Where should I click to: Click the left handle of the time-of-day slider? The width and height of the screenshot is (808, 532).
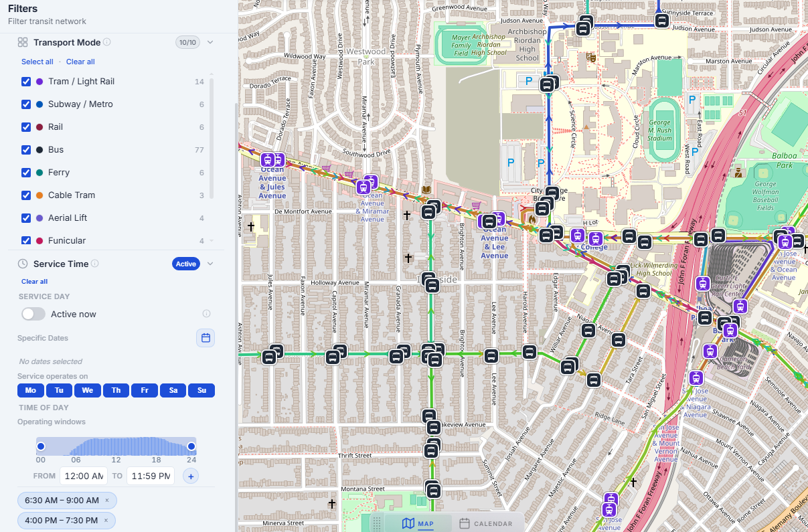40,446
